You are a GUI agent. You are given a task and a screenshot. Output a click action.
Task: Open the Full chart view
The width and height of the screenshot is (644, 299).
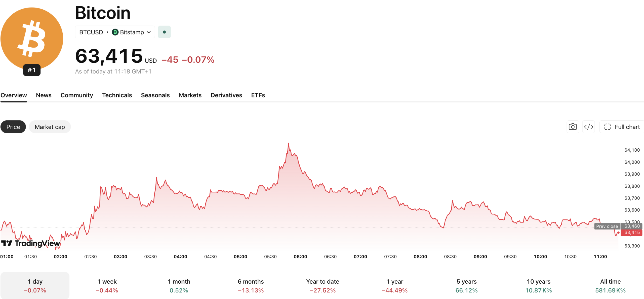[622, 127]
